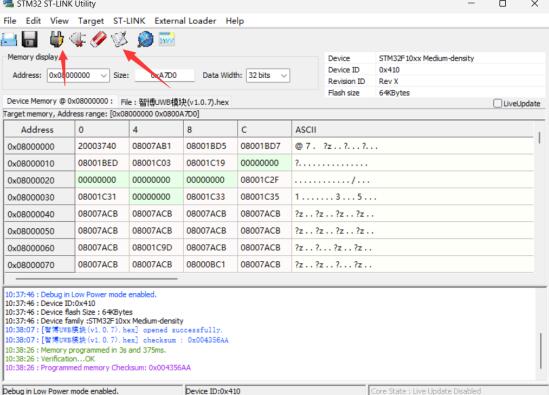
Task: Click the globe toolbar icon
Action: point(146,39)
